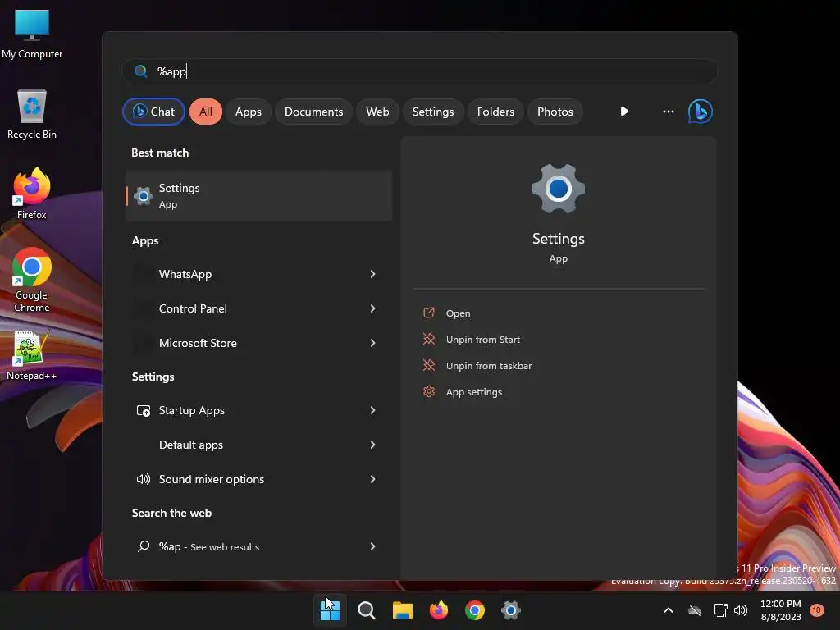Select the Settings App best match result
The image size is (840, 630).
click(x=258, y=196)
